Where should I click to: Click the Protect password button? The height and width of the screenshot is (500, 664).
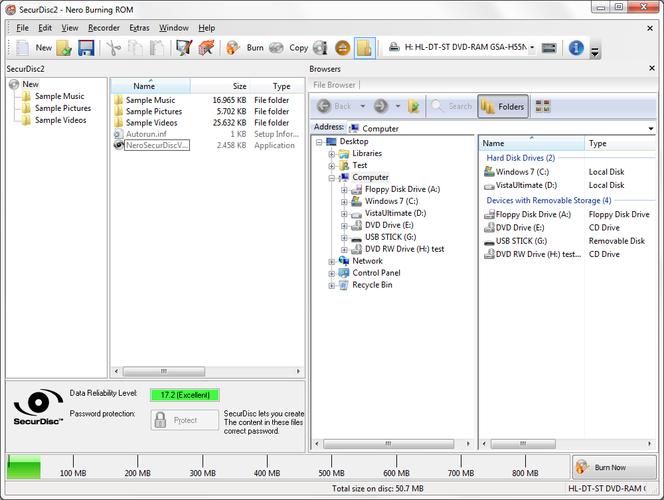[x=185, y=420]
